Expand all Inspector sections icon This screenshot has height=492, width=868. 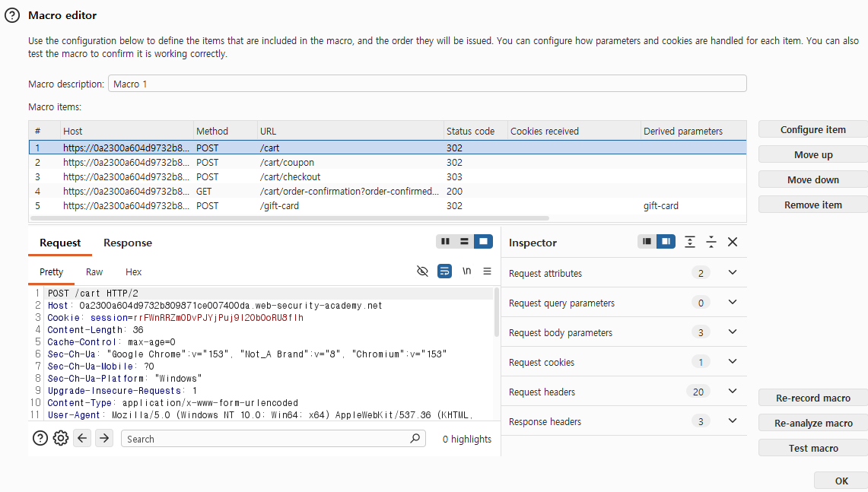[690, 242]
